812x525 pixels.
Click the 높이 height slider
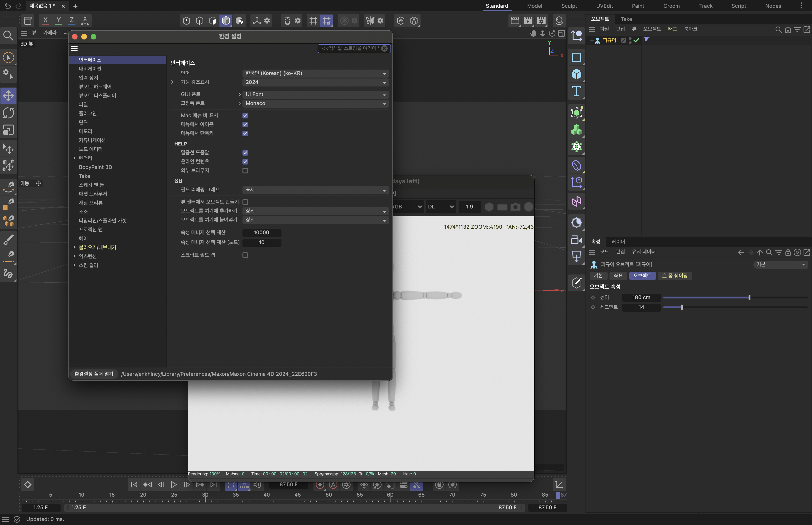tap(735, 298)
